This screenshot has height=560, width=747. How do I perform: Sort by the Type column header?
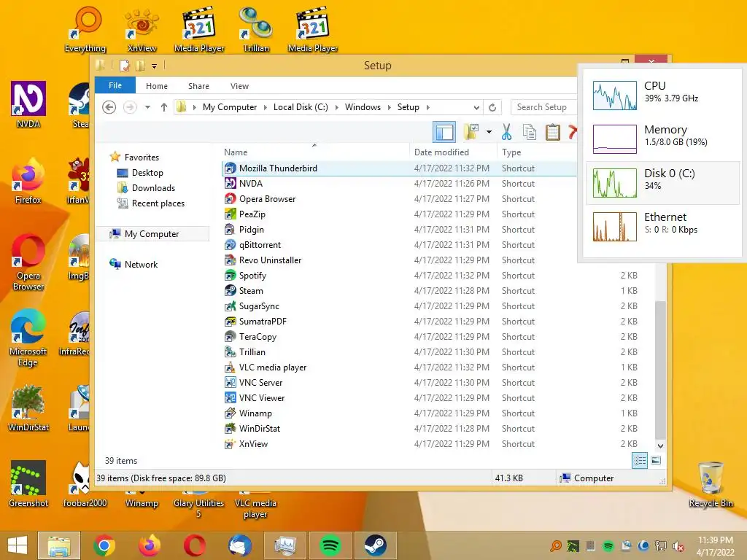[536, 152]
